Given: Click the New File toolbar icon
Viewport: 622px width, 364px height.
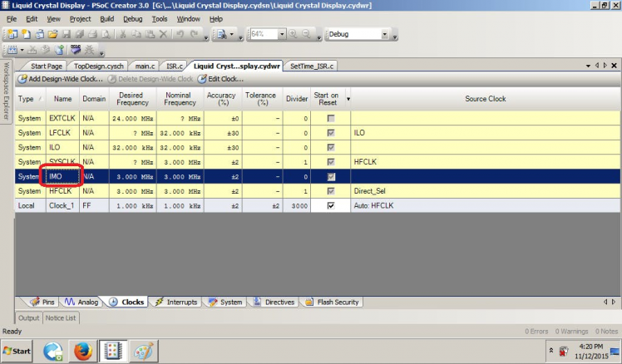Looking at the screenshot, I should point(26,34).
